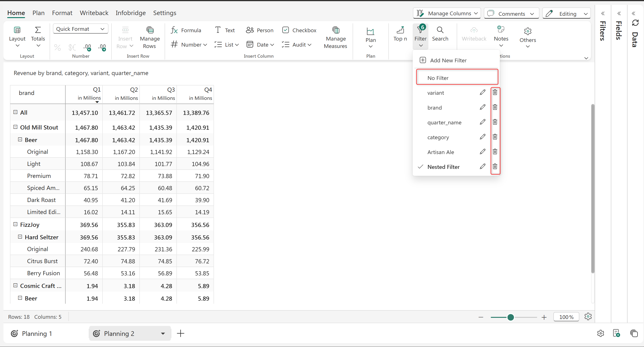
Task: Delete the variant filter with its trash icon
Action: (x=495, y=92)
